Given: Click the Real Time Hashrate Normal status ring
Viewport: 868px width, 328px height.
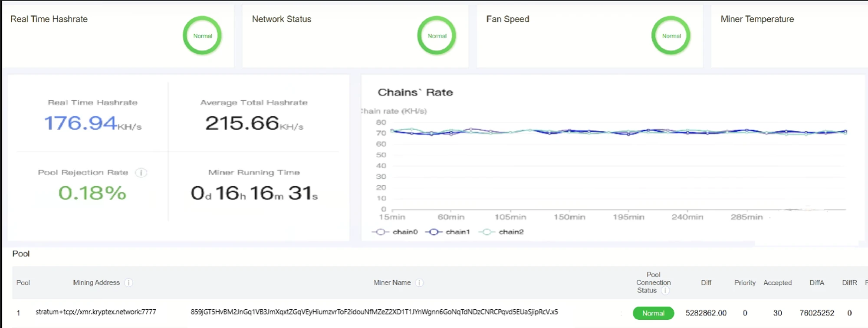Looking at the screenshot, I should [x=202, y=36].
